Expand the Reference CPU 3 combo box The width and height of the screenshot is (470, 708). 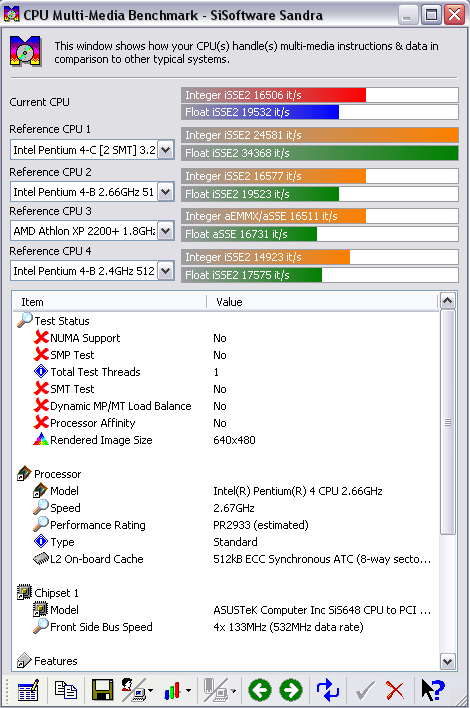166,231
